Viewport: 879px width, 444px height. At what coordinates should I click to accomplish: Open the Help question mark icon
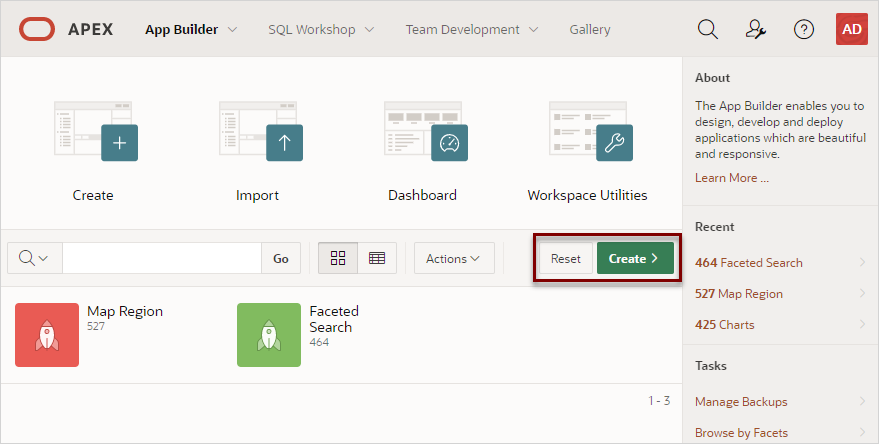coord(804,29)
